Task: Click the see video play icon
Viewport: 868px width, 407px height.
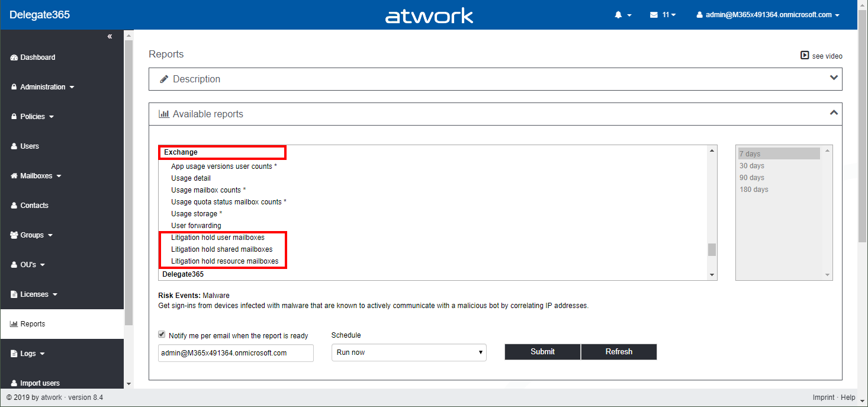Action: tap(805, 55)
